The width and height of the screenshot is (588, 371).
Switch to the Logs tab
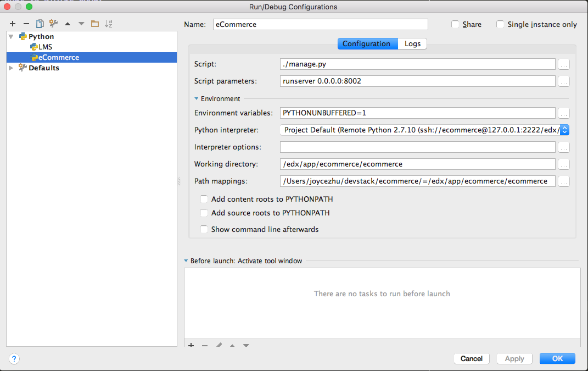412,44
